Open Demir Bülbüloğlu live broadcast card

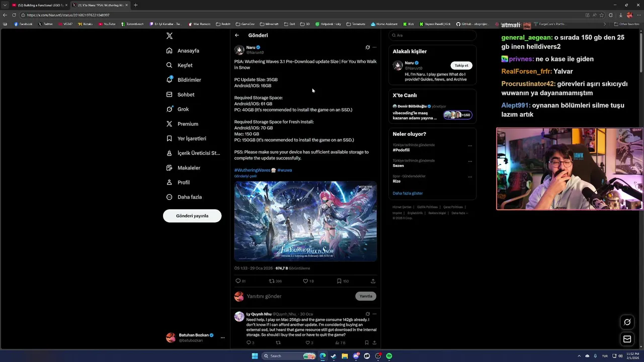coord(432,113)
